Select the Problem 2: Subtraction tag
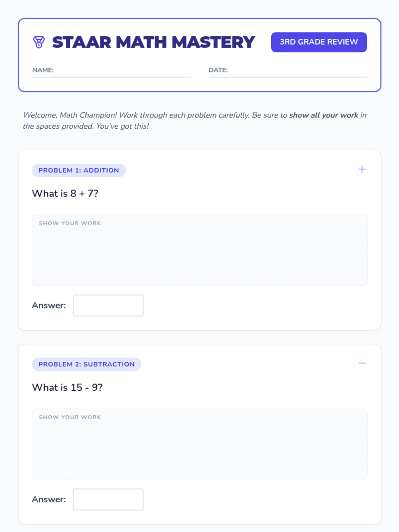Image resolution: width=399 pixels, height=532 pixels. pyautogui.click(x=86, y=364)
